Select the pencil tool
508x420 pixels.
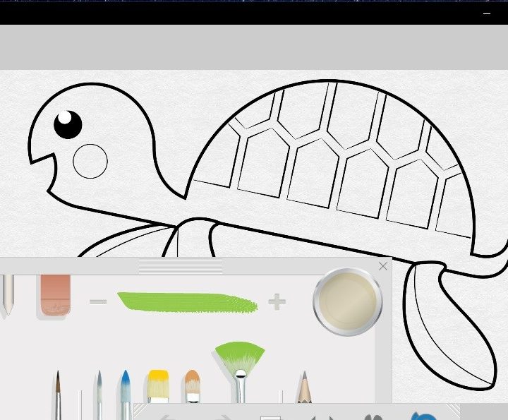tap(304, 388)
